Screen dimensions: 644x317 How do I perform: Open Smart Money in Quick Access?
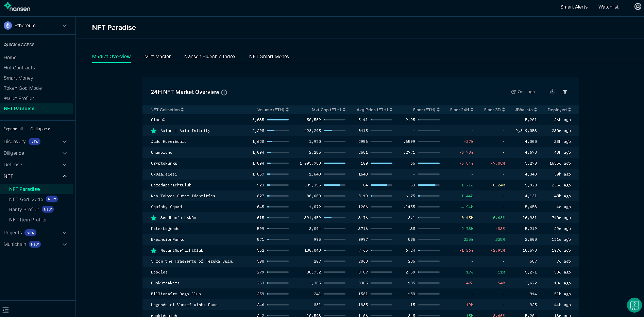point(18,78)
